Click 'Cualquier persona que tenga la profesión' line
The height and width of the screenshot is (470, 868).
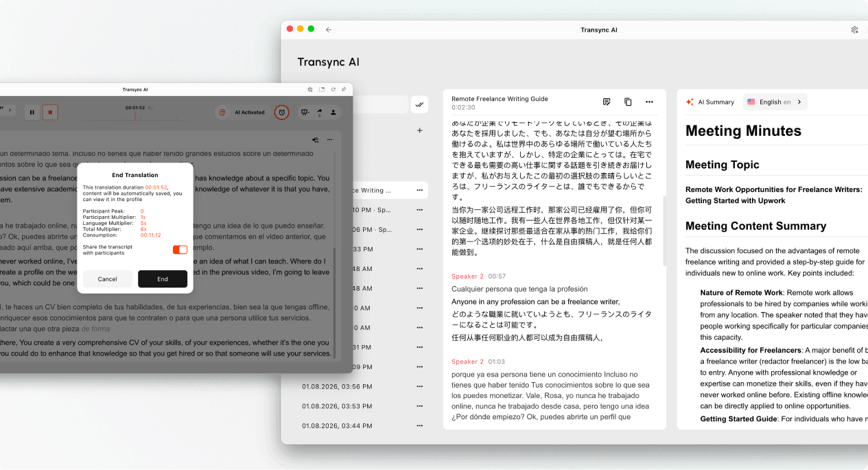coord(519,289)
